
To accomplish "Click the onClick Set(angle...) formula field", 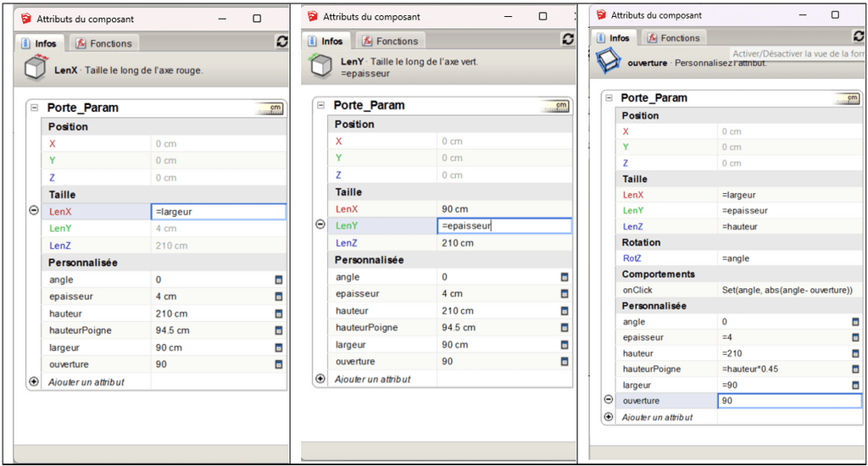I will point(785,290).
